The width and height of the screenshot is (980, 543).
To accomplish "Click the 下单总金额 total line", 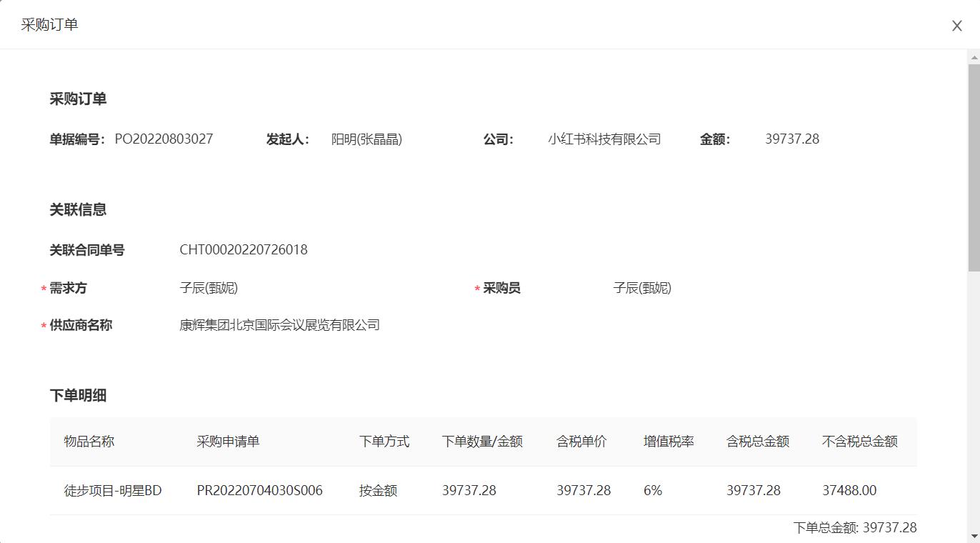I will [854, 528].
